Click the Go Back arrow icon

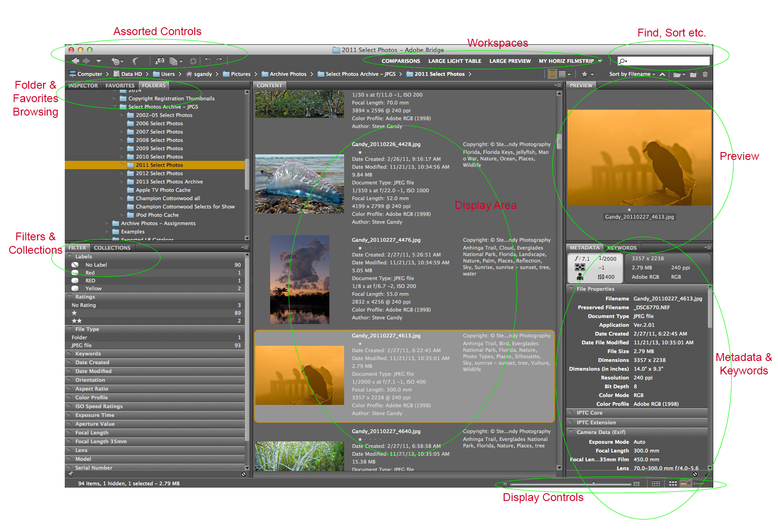tap(75, 61)
